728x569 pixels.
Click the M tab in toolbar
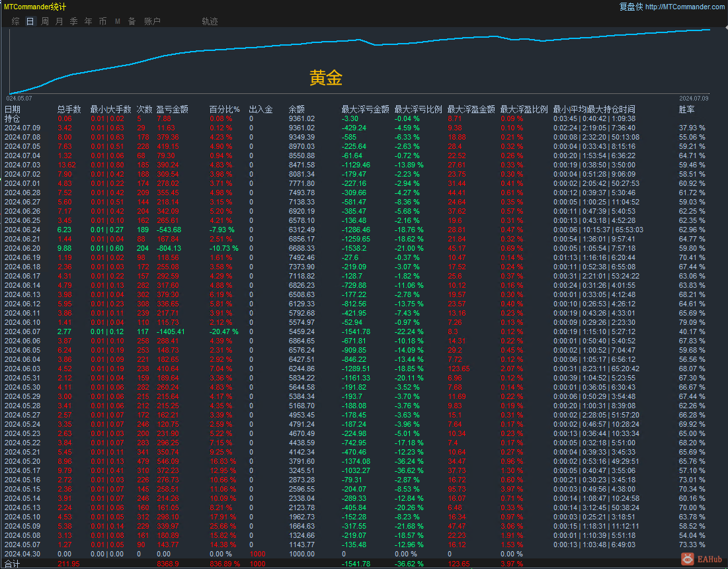coord(118,21)
